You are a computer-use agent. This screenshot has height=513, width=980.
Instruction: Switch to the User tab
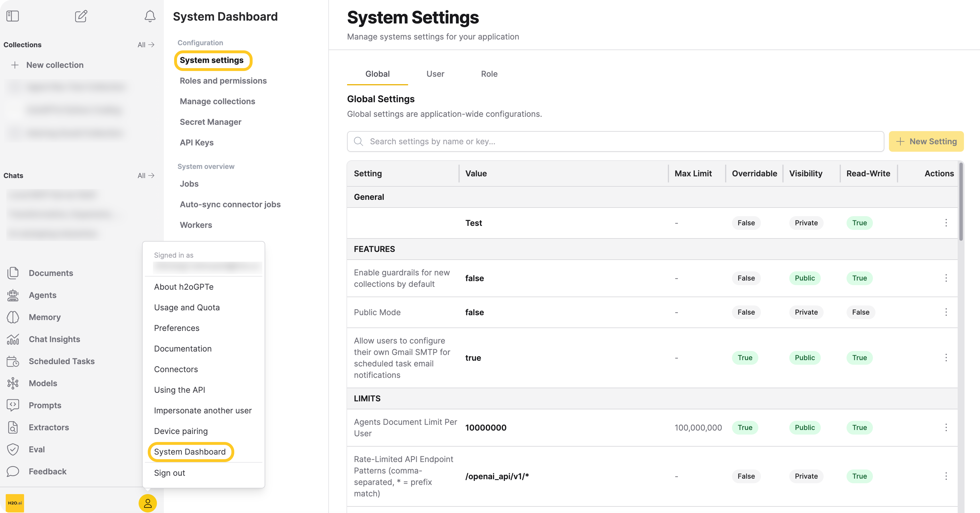tap(435, 74)
